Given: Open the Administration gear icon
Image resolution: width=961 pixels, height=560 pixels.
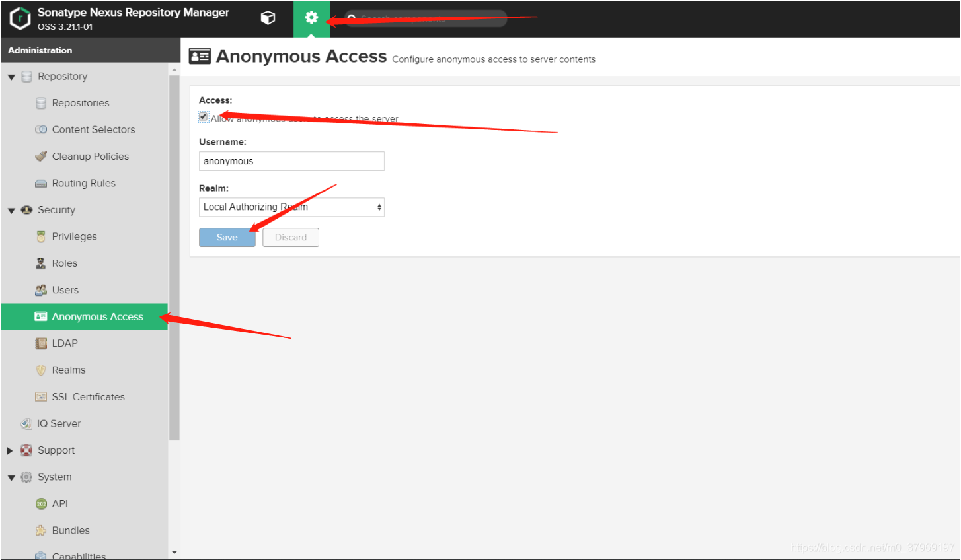Looking at the screenshot, I should [311, 18].
